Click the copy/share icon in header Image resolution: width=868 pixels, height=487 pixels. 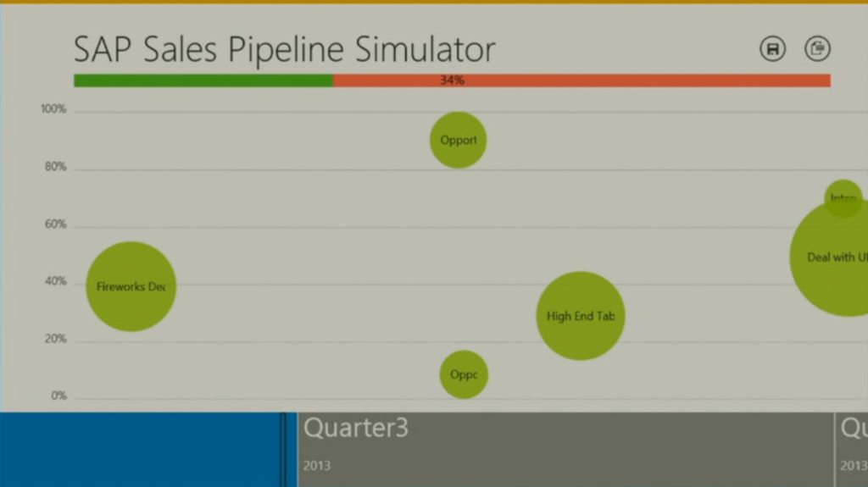[817, 49]
